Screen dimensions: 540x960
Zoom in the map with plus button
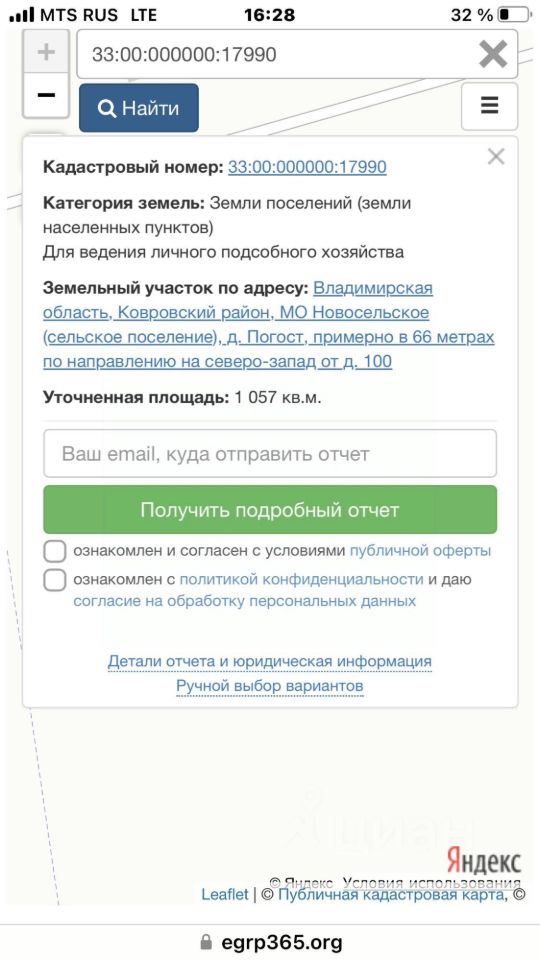46,53
